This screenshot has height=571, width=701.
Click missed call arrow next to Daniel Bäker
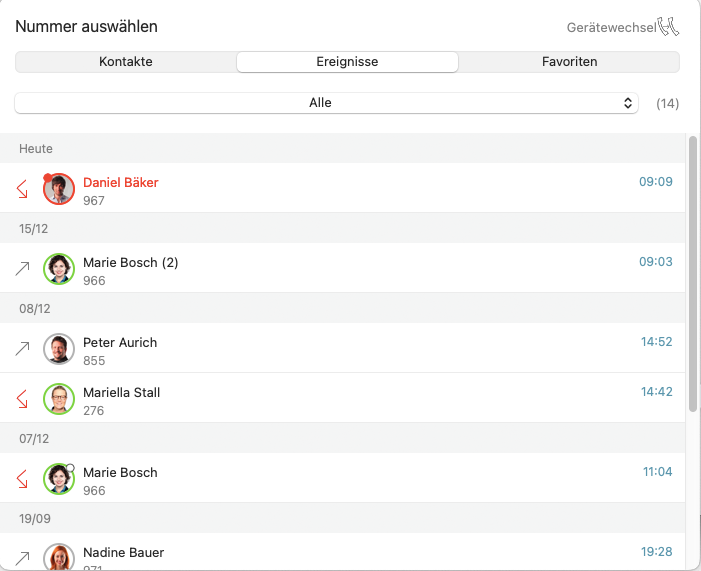point(22,189)
